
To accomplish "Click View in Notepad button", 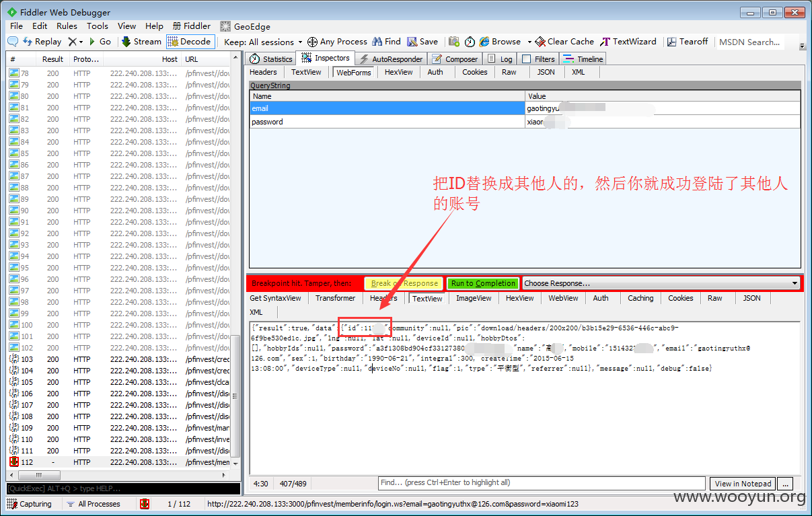I will (x=743, y=484).
